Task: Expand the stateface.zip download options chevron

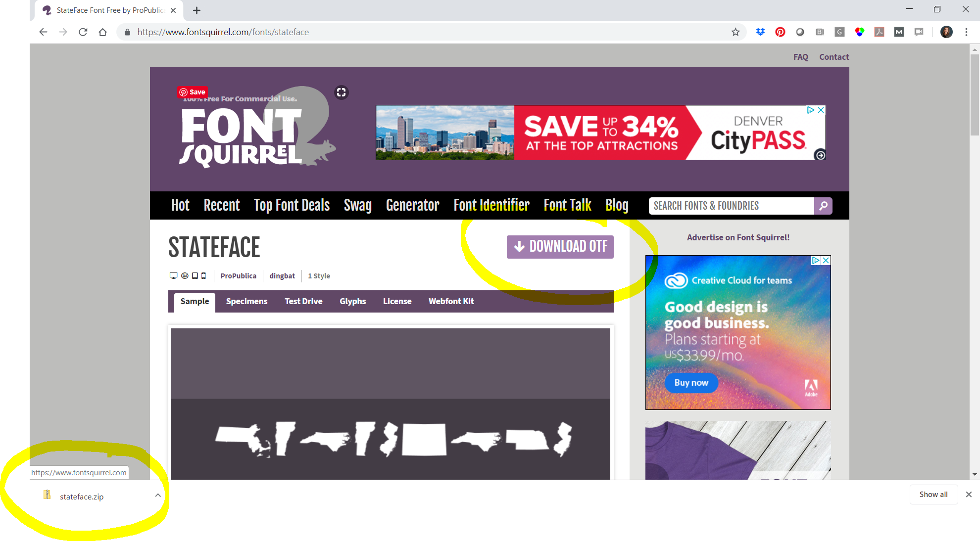Action: pos(157,496)
